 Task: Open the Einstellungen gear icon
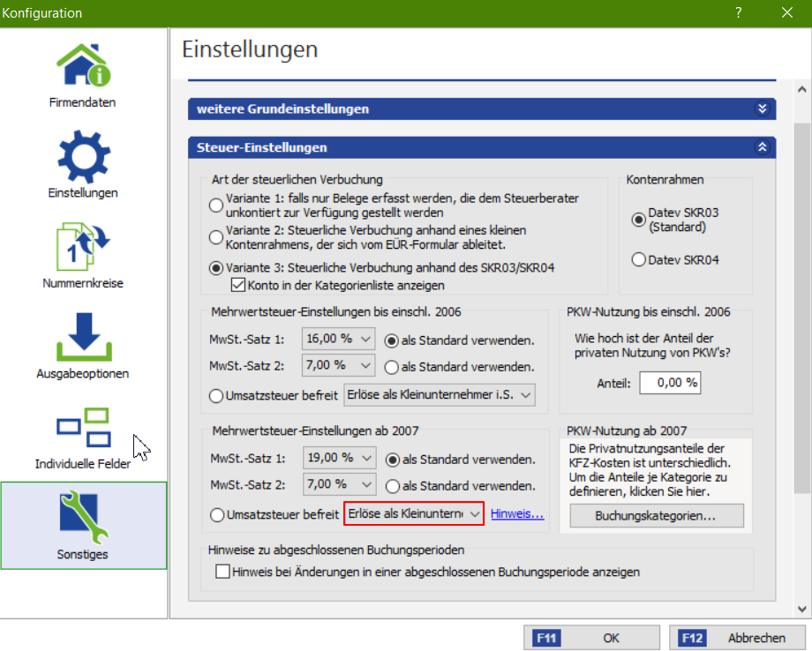[x=84, y=156]
